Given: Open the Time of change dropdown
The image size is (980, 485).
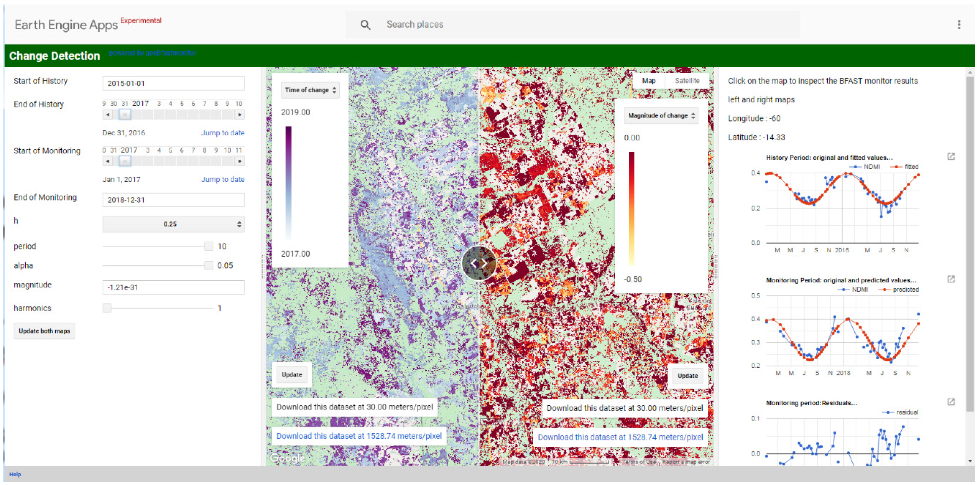Looking at the screenshot, I should tap(311, 90).
